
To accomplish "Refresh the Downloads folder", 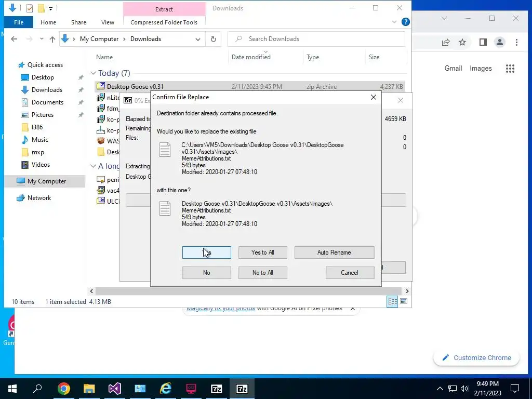I will pyautogui.click(x=214, y=39).
